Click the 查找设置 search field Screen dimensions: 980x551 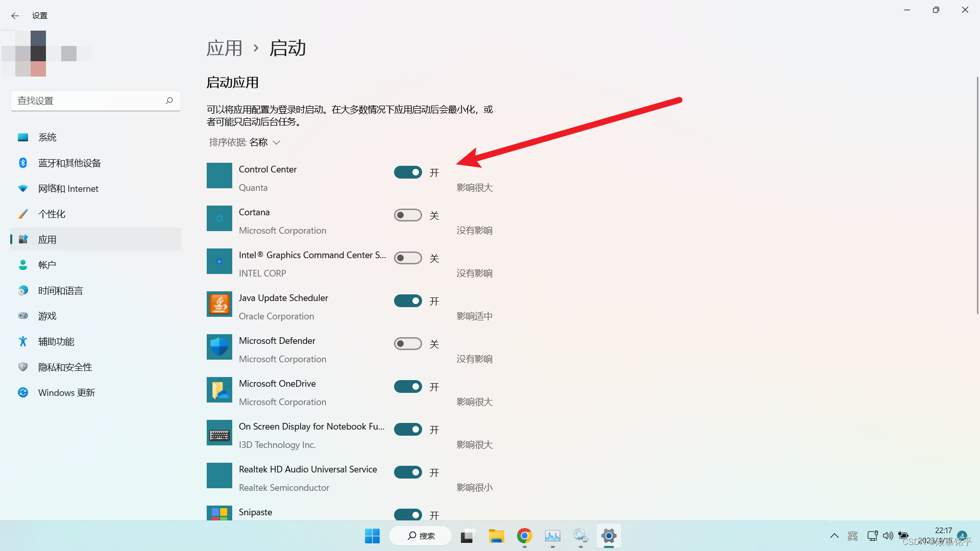87,101
